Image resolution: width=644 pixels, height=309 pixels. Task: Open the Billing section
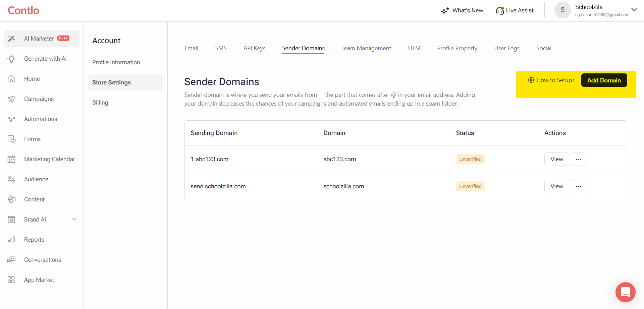[x=100, y=103]
